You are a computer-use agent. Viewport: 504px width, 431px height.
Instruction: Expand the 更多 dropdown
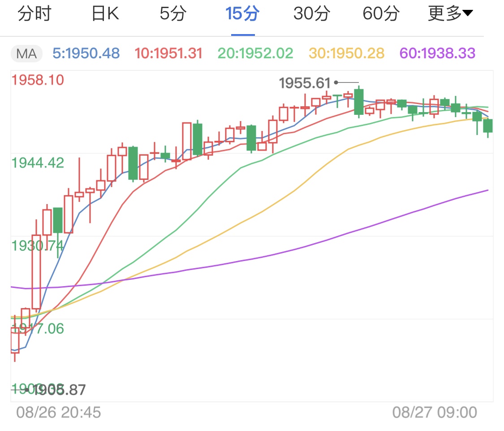[x=450, y=14]
